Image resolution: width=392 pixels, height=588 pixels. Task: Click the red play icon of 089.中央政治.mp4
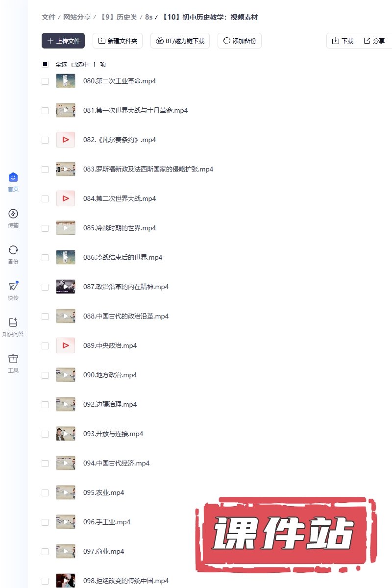66,345
